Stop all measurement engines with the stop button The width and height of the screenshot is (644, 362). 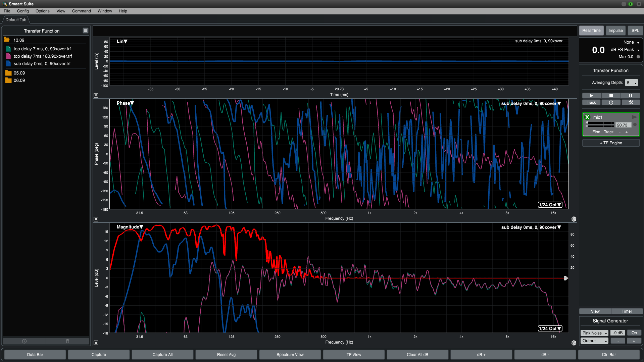(611, 96)
